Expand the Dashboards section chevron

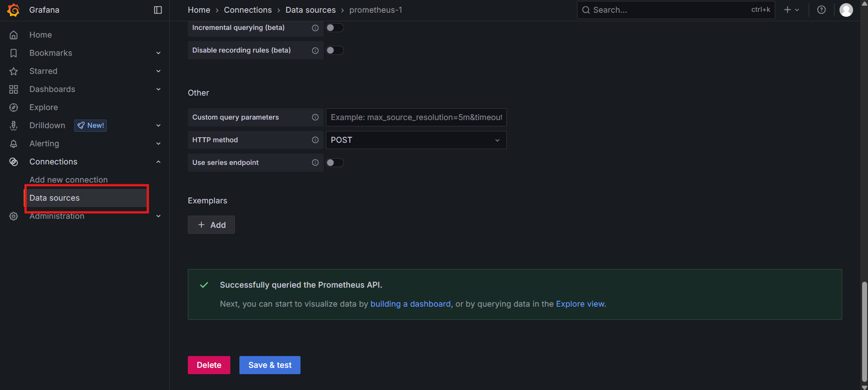coord(158,89)
